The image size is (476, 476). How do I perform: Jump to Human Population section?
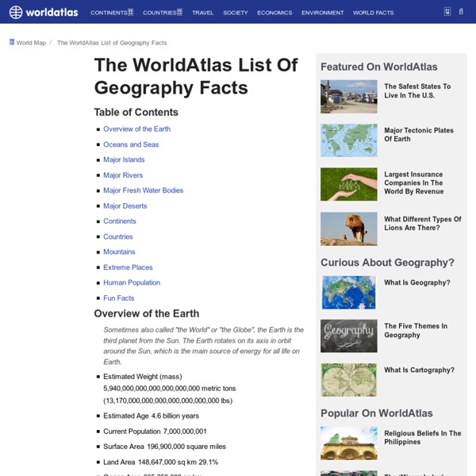(x=132, y=282)
